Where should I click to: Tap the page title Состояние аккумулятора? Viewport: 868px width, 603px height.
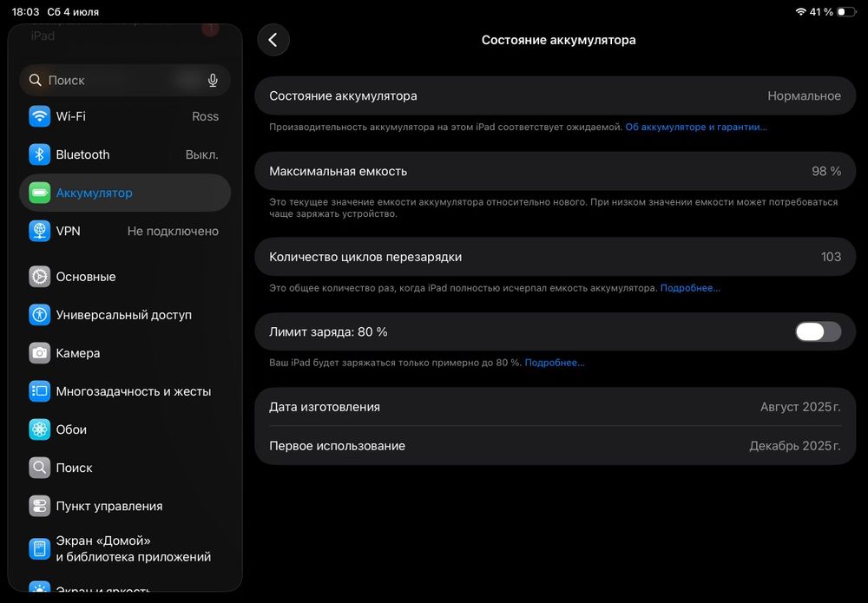point(558,40)
